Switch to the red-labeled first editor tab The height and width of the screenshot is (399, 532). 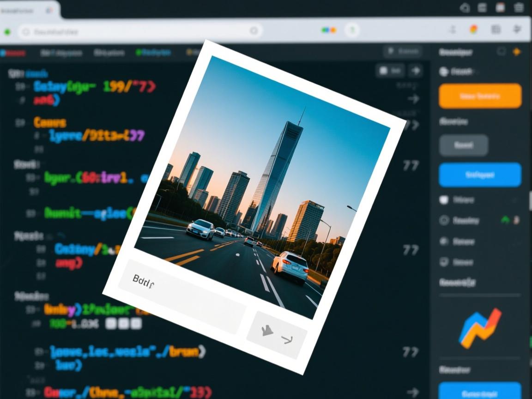[12, 53]
